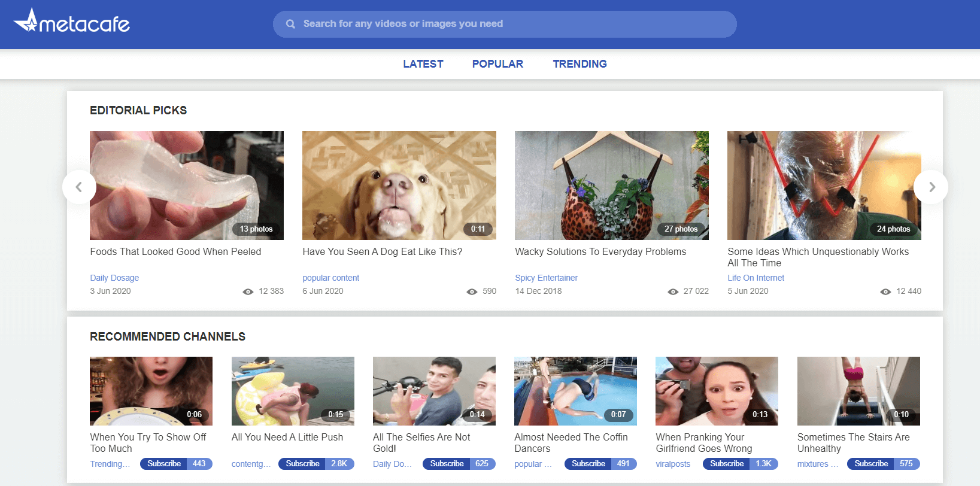Image resolution: width=980 pixels, height=486 pixels.
Task: Click the Metacafe logo
Action: pyautogui.click(x=72, y=22)
